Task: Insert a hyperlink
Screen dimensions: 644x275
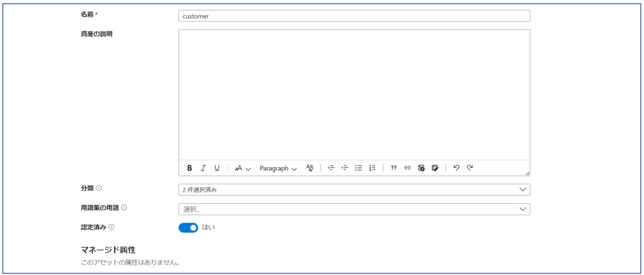Action: tap(407, 168)
